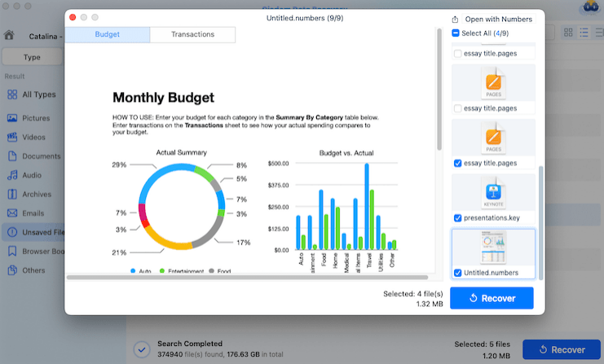Switch to the Transactions sheet tab
This screenshot has width=604, height=364.
[192, 35]
